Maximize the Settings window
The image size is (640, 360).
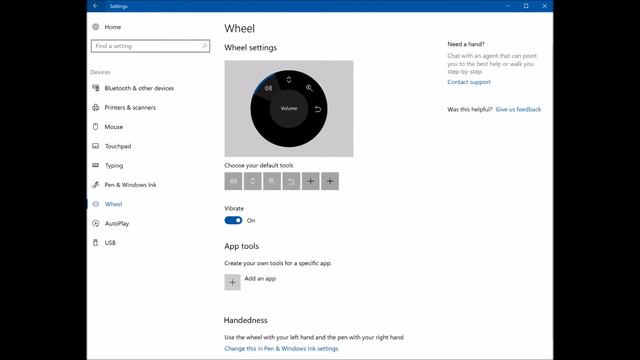point(526,6)
